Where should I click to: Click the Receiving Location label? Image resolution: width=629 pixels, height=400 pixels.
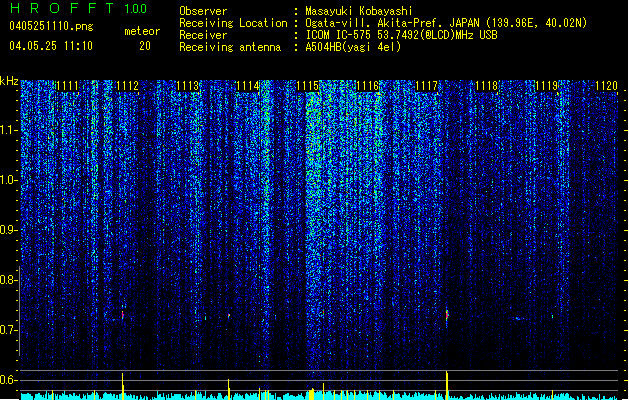(233, 23)
